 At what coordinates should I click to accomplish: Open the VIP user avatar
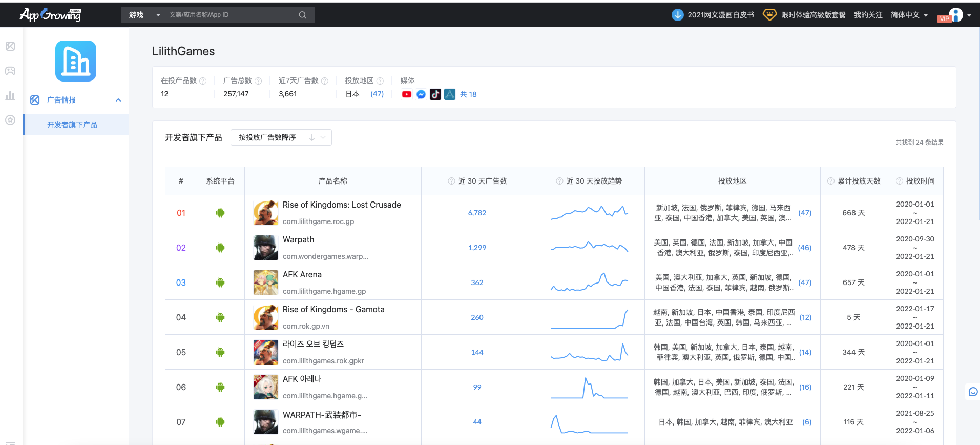pyautogui.click(x=955, y=15)
